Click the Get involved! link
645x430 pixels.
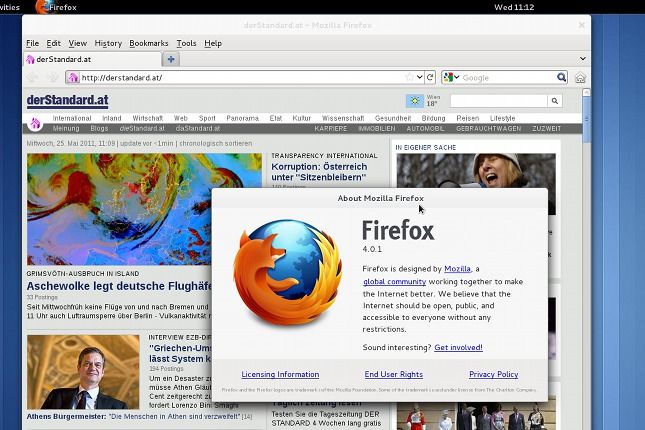tap(458, 347)
